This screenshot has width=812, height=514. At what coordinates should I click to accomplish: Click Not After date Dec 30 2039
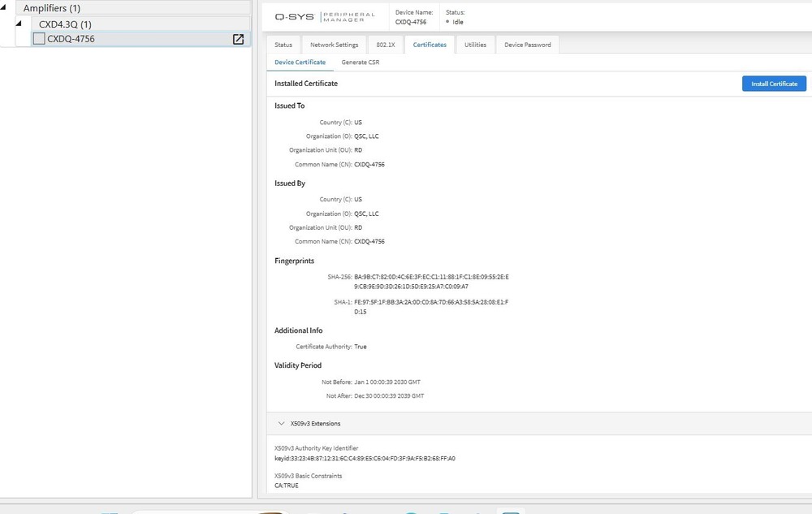click(x=389, y=396)
